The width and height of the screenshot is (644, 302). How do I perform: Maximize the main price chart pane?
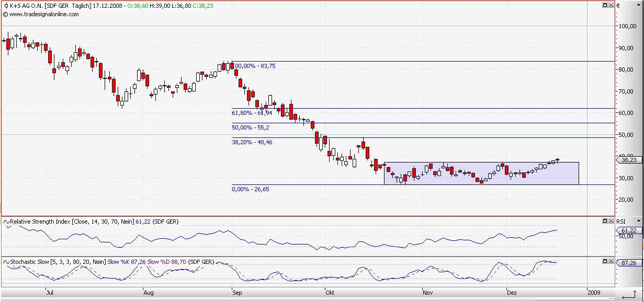tap(604, 5)
